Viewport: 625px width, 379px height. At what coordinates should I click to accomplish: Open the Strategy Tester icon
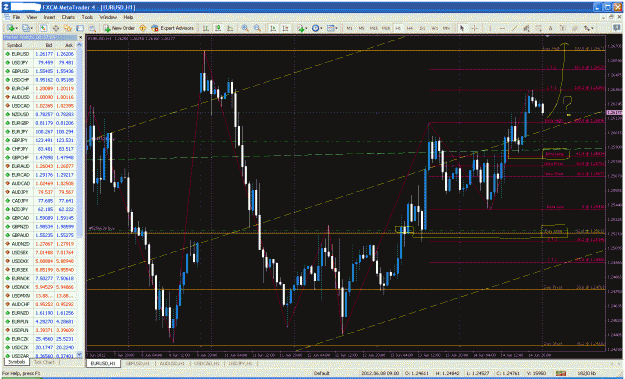pos(92,28)
